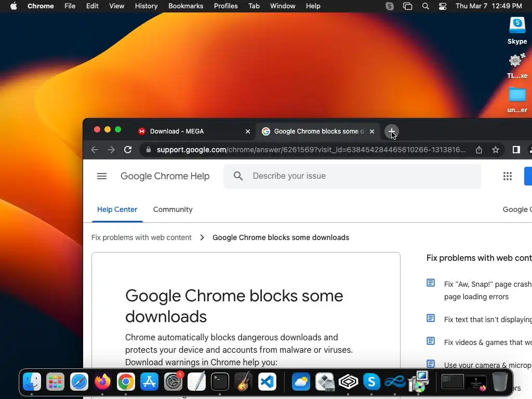This screenshot has width=532, height=399.
Task: Open the Skype disk on the desktop
Action: (517, 31)
